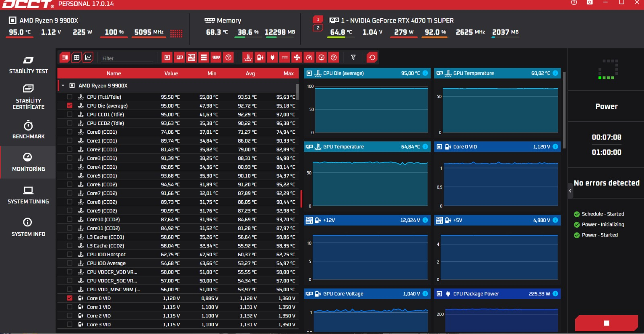Open the System Info section
The width and height of the screenshot is (644, 334).
(28, 227)
